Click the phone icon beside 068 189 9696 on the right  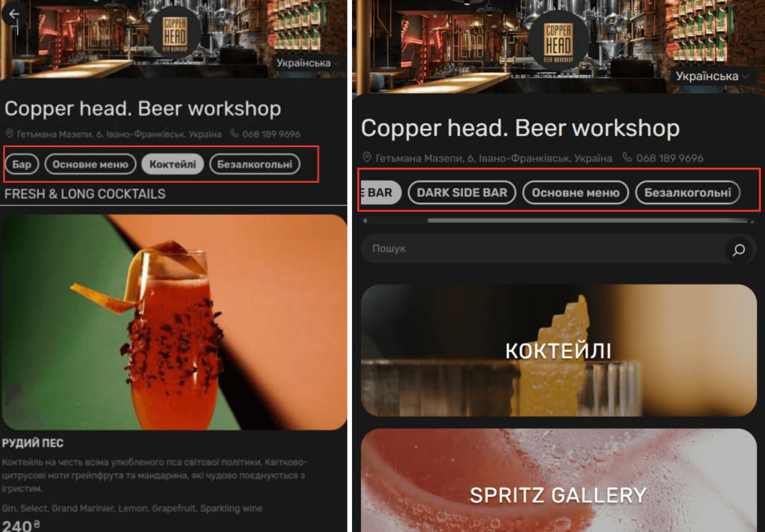point(627,157)
